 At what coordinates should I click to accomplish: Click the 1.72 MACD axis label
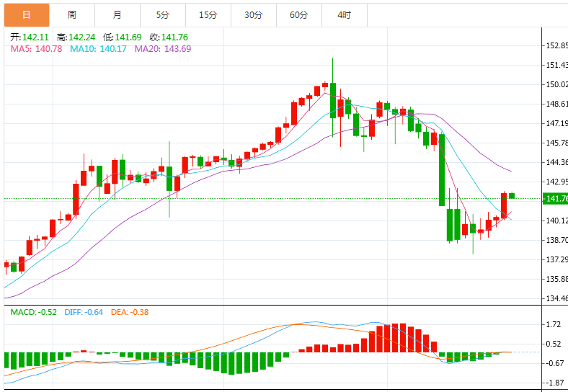pyautogui.click(x=554, y=324)
